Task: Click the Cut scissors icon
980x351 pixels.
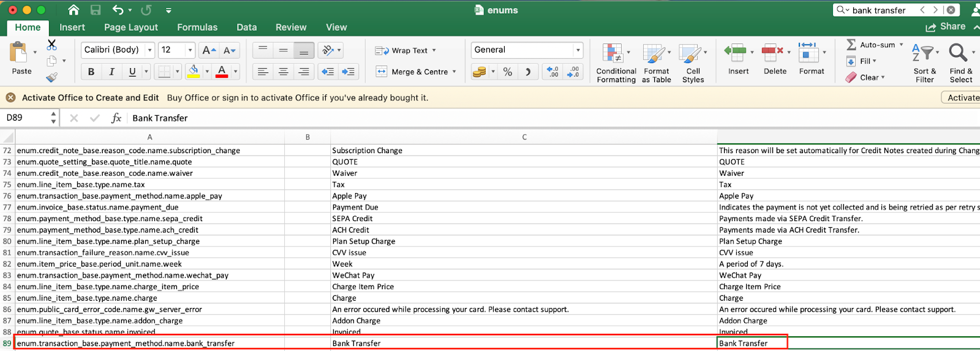Action: tap(51, 45)
